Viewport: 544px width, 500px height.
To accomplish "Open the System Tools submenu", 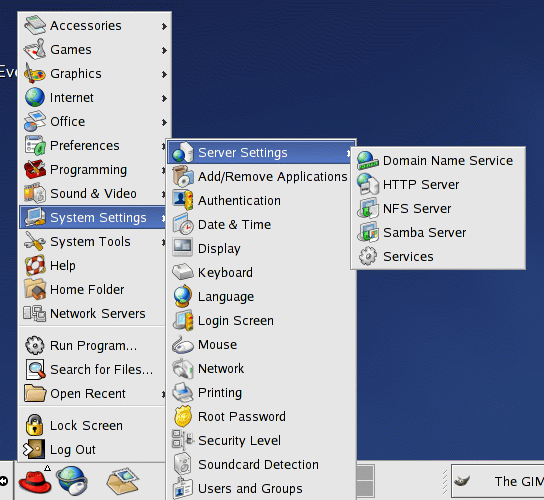I will pyautogui.click(x=93, y=241).
